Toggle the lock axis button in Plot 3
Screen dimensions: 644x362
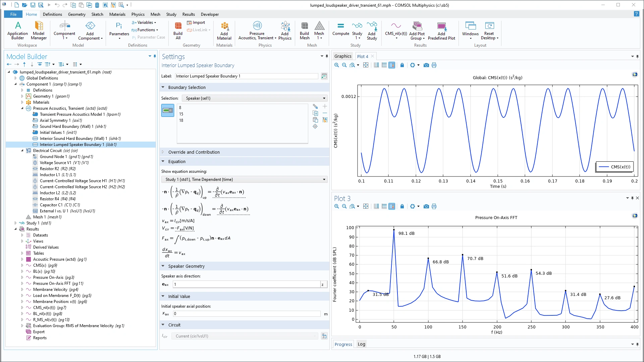[x=402, y=206]
